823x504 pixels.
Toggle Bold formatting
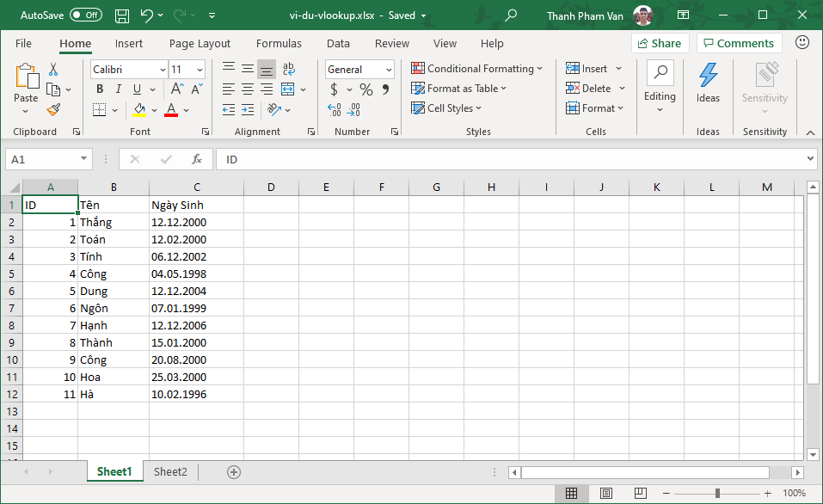100,89
